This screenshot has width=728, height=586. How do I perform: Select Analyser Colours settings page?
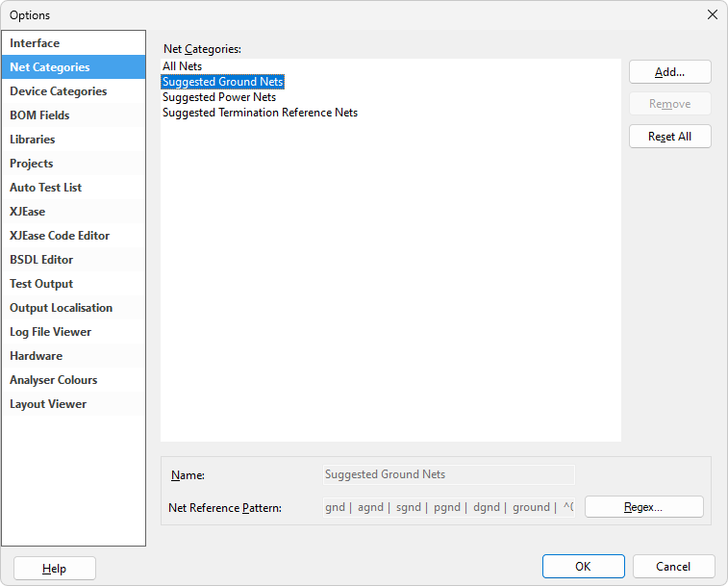click(x=53, y=380)
